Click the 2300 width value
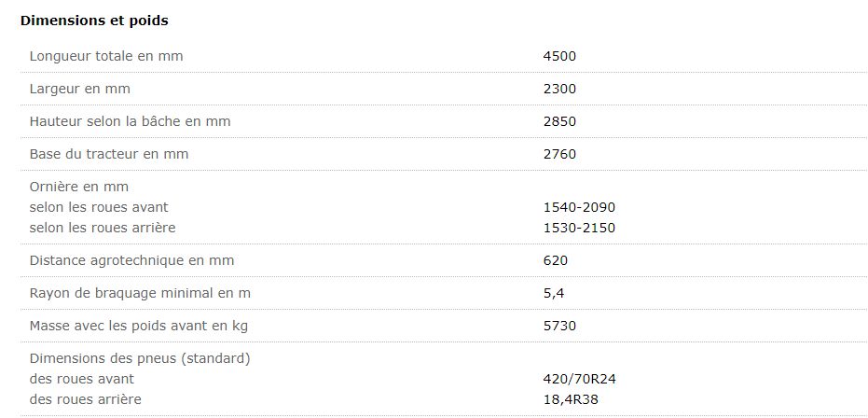The image size is (868, 418). click(x=559, y=89)
